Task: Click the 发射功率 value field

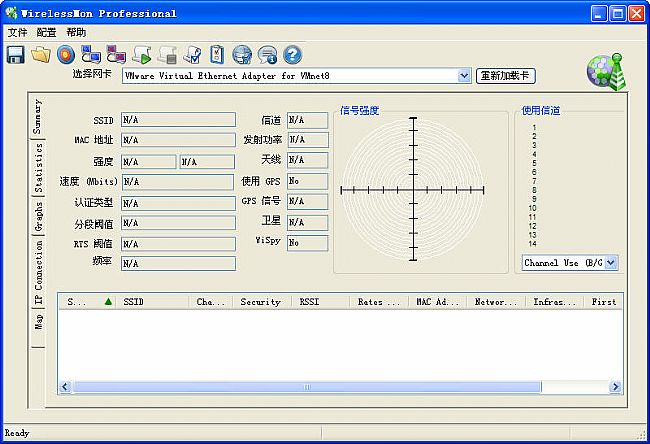Action: pos(308,140)
